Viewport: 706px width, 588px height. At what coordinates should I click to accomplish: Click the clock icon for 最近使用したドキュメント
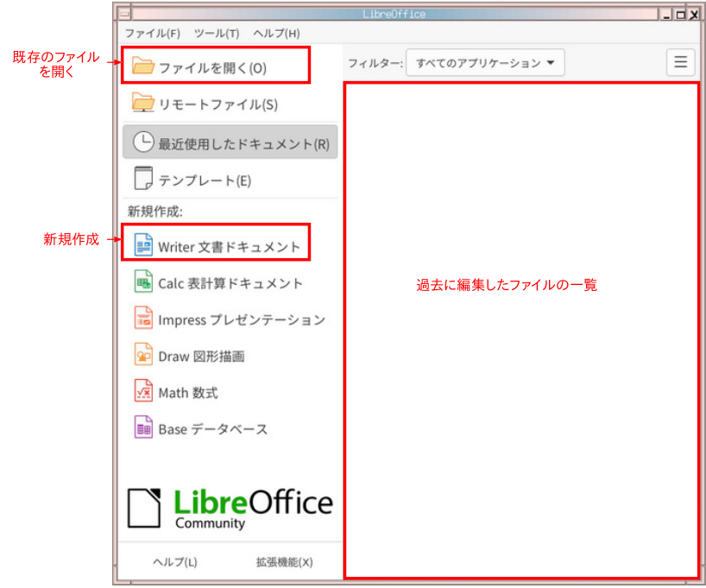(143, 142)
